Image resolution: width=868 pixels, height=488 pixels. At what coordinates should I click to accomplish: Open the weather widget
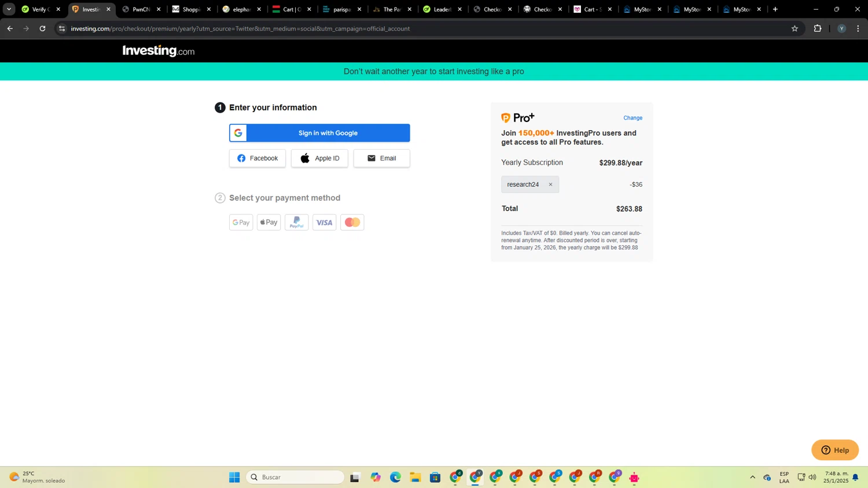[37, 477]
